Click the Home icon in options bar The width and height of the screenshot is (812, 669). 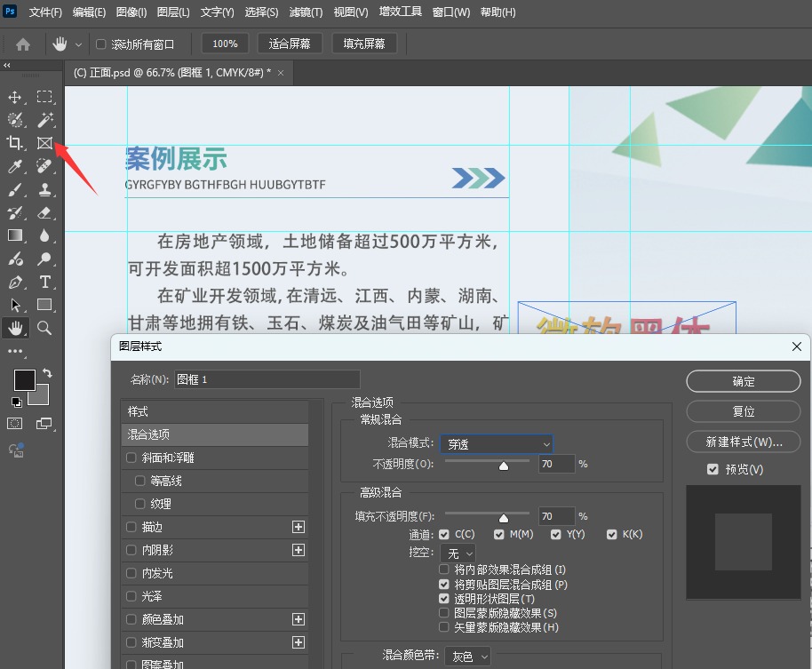click(x=23, y=44)
